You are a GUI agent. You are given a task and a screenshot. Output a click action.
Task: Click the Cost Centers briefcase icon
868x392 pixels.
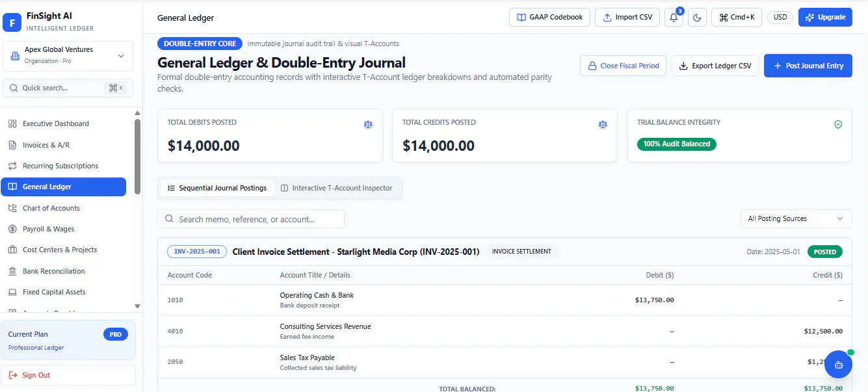pyautogui.click(x=12, y=250)
